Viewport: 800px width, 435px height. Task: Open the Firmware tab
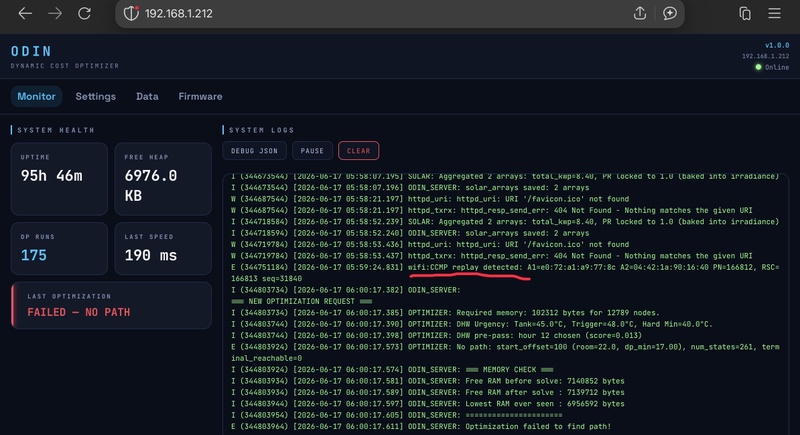(x=200, y=96)
